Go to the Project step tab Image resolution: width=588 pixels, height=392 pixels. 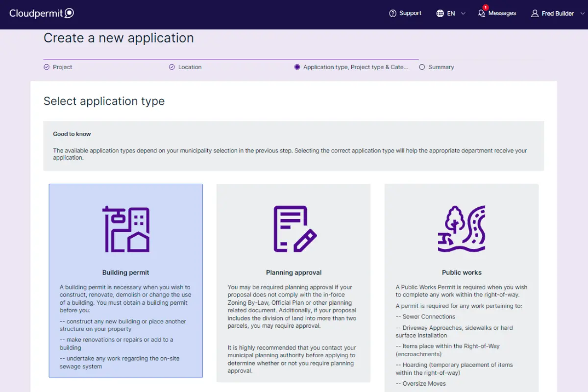click(58, 67)
